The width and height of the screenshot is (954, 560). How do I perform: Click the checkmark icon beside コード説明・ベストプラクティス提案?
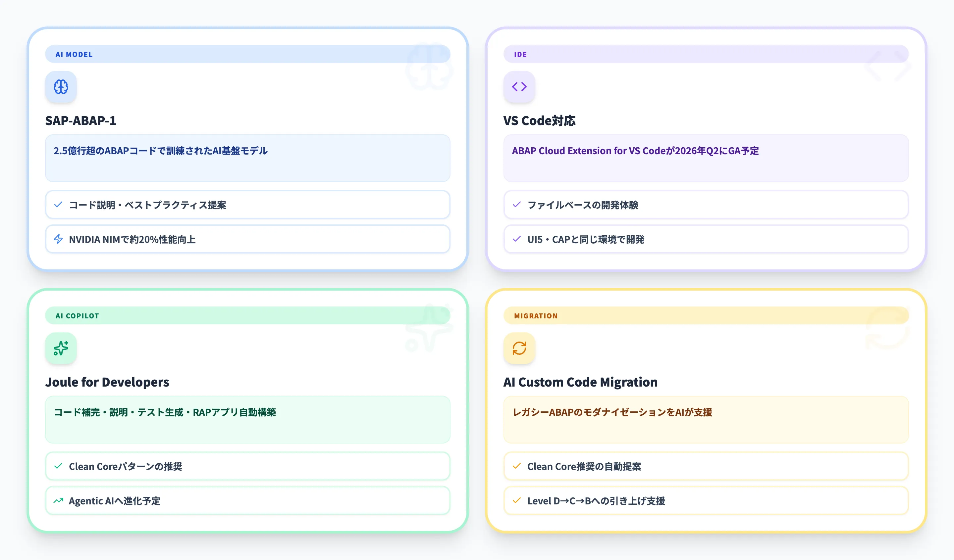point(58,205)
